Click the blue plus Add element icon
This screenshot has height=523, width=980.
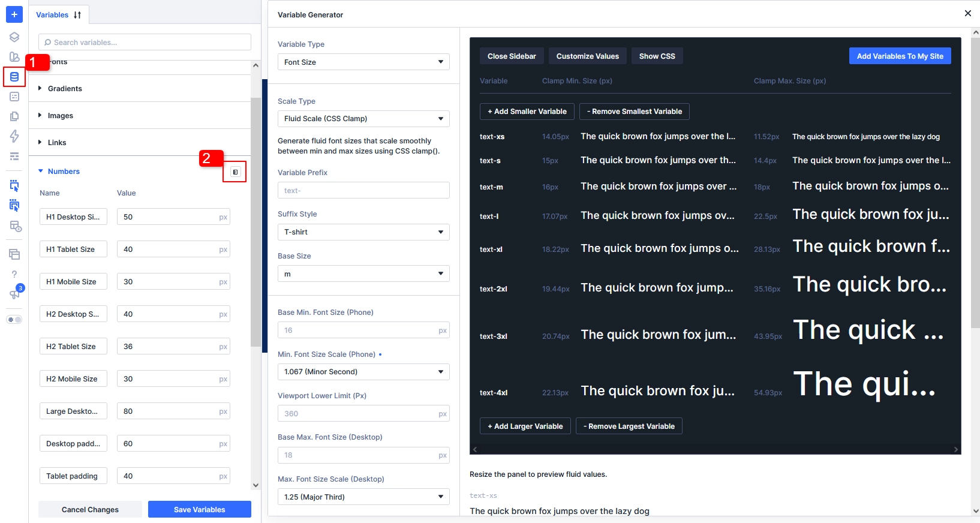click(x=14, y=14)
